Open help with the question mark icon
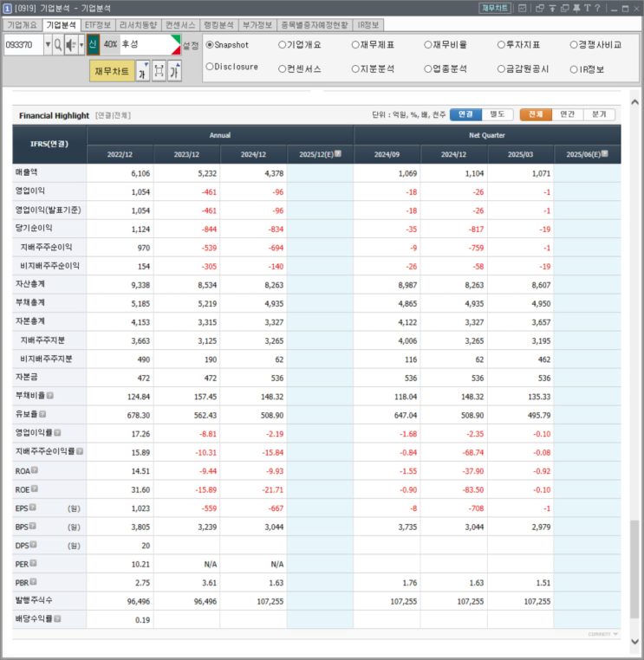644x660 pixels. coord(597,8)
